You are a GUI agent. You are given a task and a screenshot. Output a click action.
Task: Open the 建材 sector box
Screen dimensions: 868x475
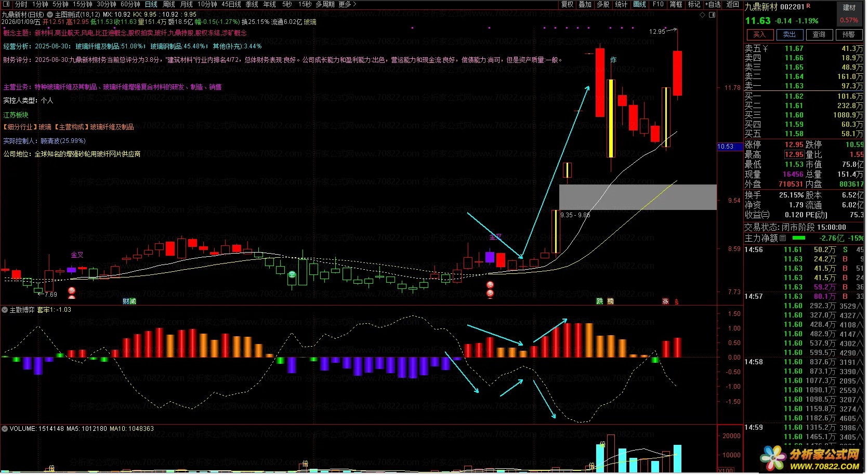click(x=849, y=14)
